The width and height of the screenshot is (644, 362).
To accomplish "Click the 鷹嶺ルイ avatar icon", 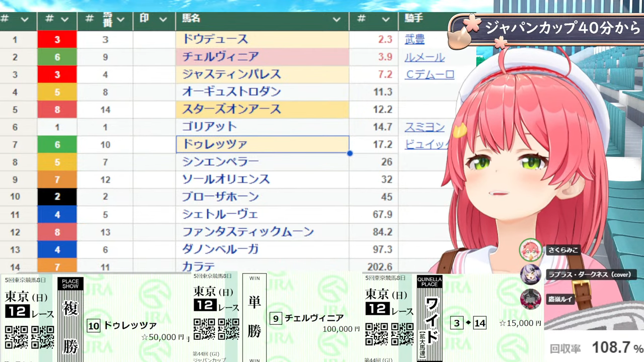I will coord(530,299).
